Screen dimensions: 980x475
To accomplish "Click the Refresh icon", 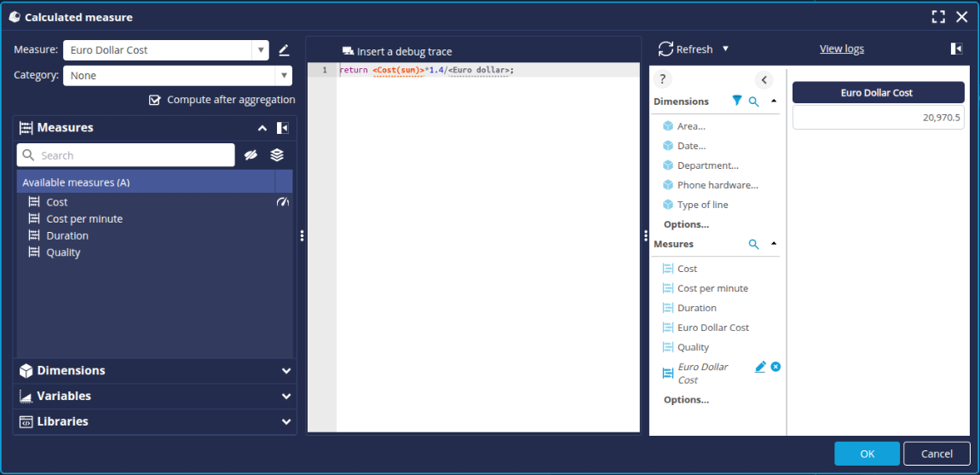I will click(x=666, y=49).
